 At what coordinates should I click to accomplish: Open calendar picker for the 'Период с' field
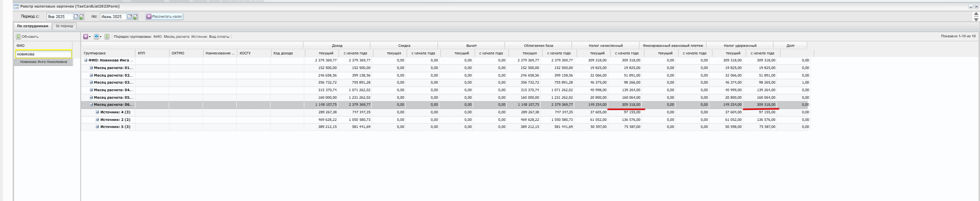(76, 17)
